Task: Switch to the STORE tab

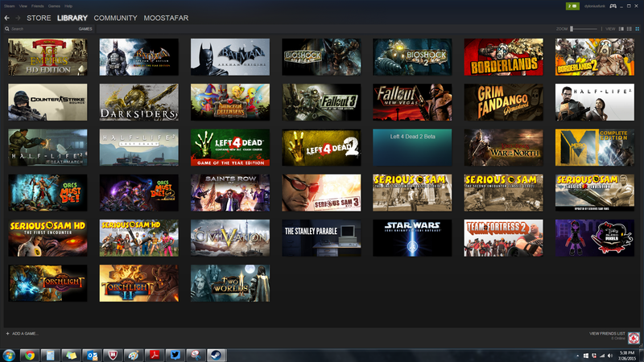Action: point(39,18)
